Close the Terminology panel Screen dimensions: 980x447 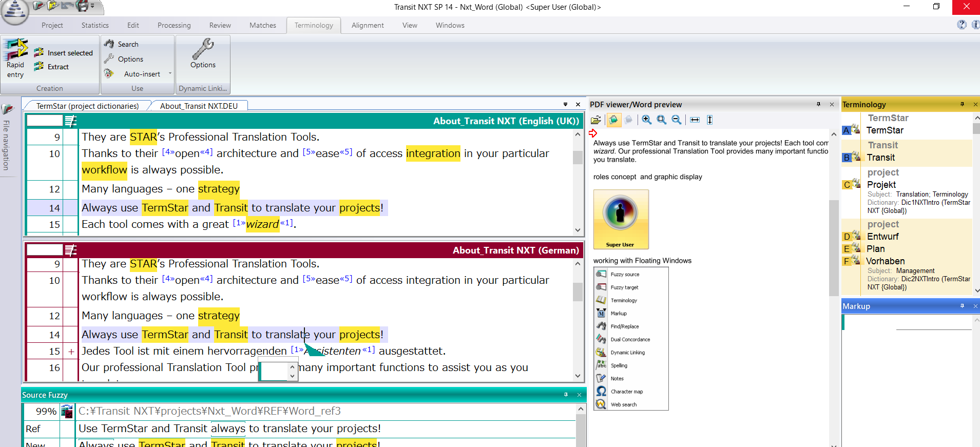[x=975, y=104]
